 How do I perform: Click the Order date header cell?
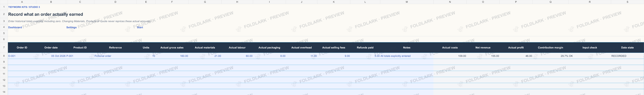[51, 48]
